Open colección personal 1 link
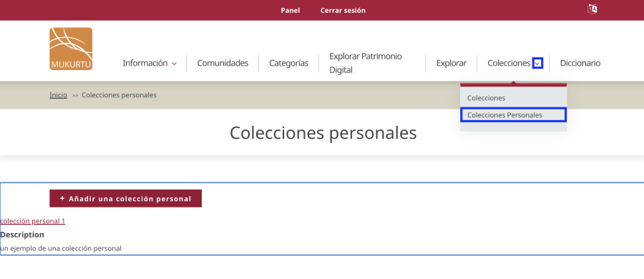Screen dimensions: 644x279 click(x=32, y=221)
